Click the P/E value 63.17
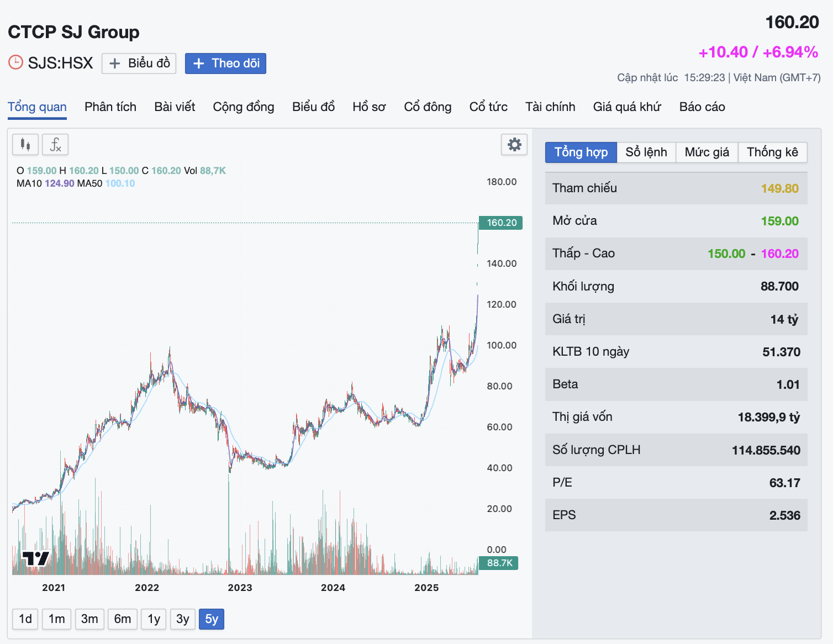This screenshot has height=644, width=833. coord(784,483)
